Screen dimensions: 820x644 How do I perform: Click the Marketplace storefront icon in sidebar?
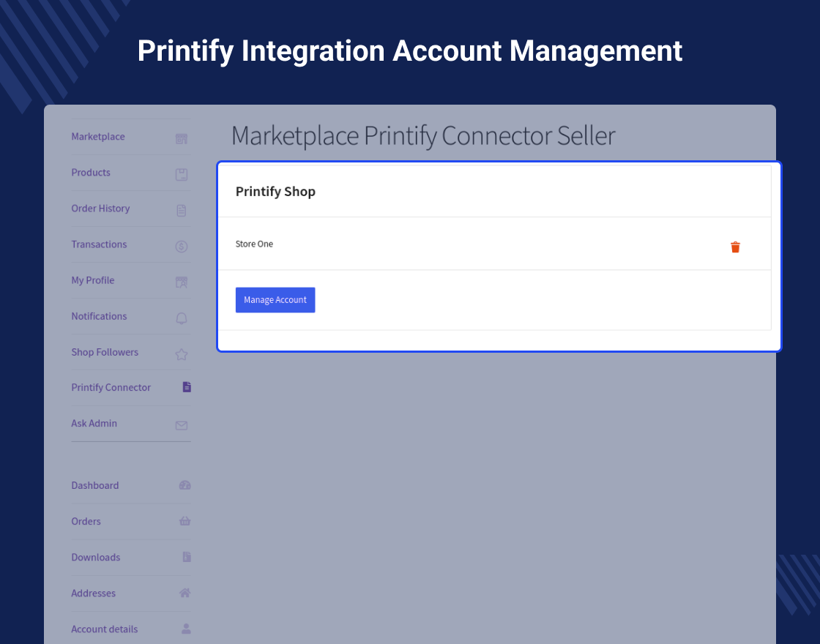click(182, 138)
